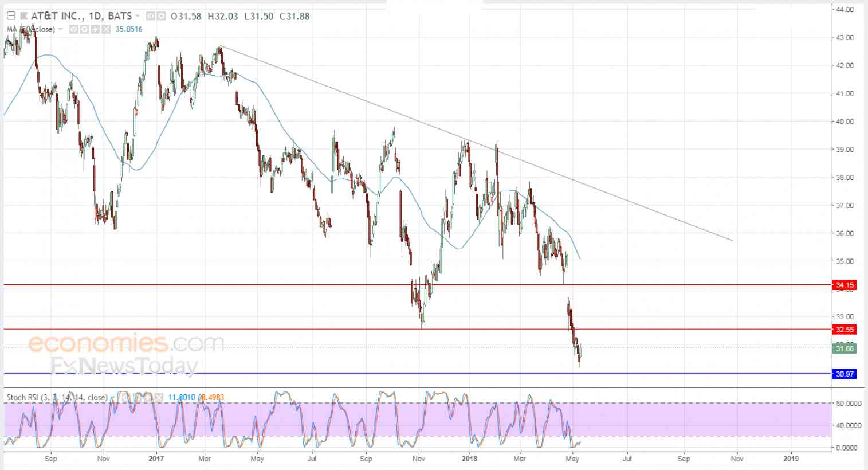Click the 0.0000 Stoch RSI axis label
The image size is (868, 470).
(x=847, y=448)
